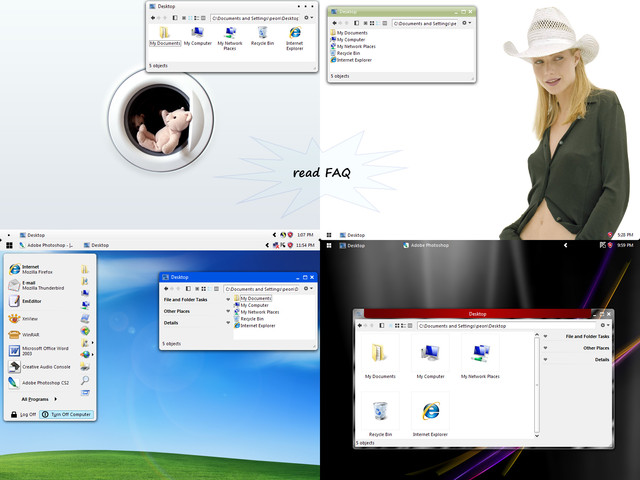Toggle folders pane in blue-titled Desktop window
The image size is (640, 480).
click(x=188, y=289)
